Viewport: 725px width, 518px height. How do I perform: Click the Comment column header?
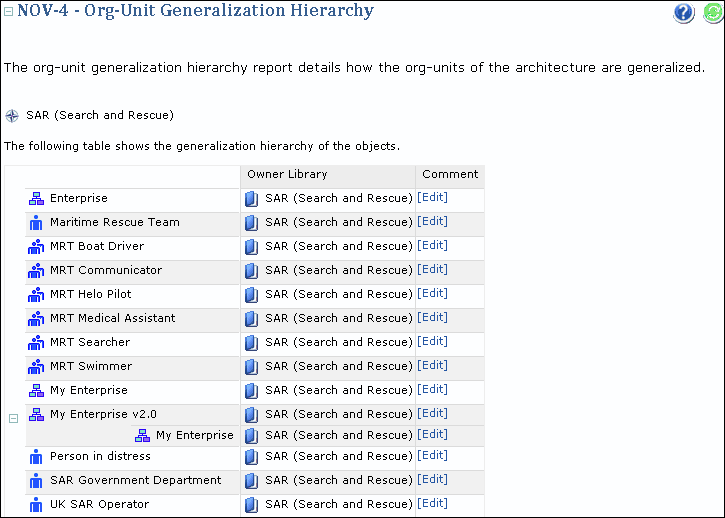point(450,174)
